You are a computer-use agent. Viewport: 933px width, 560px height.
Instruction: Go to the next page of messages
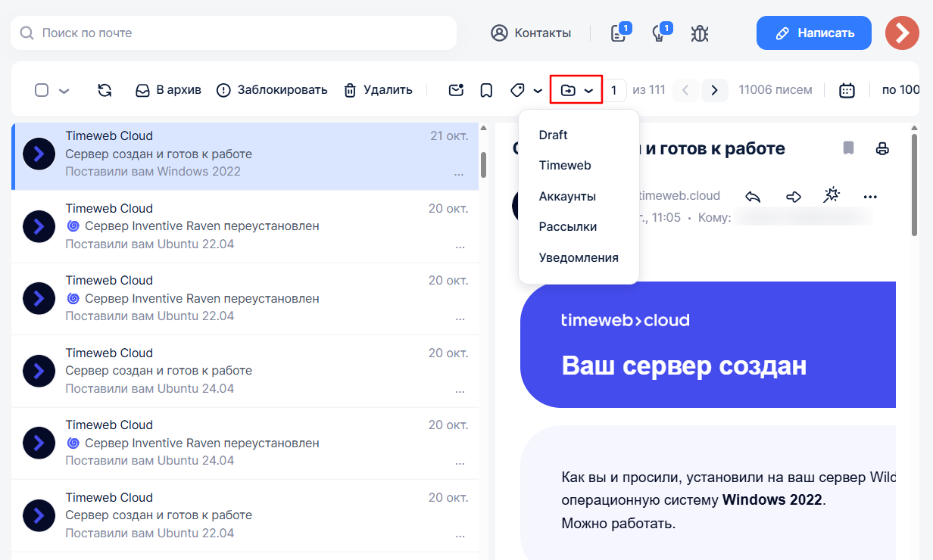click(714, 90)
